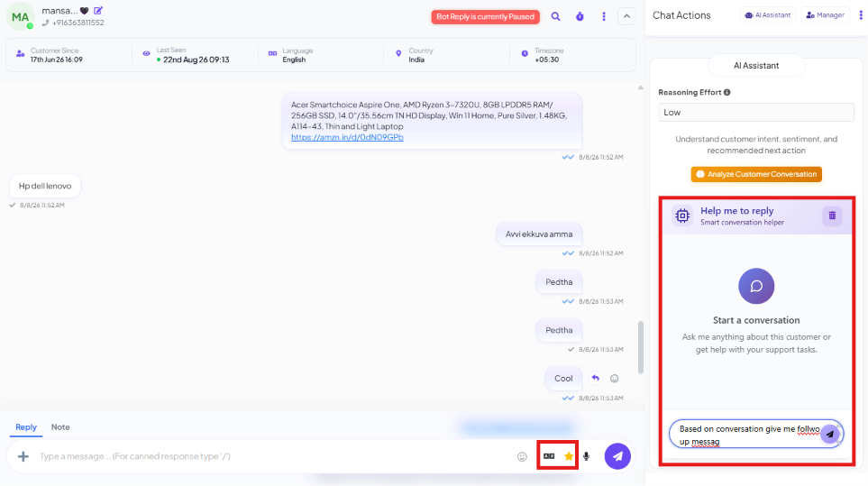
Task: Click the Hp dell lenovo message
Action: click(45, 186)
